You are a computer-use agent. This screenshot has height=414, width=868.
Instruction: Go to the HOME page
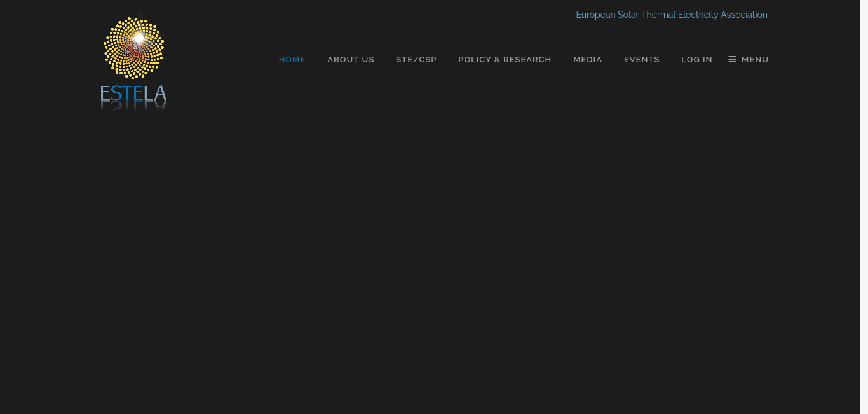(292, 59)
